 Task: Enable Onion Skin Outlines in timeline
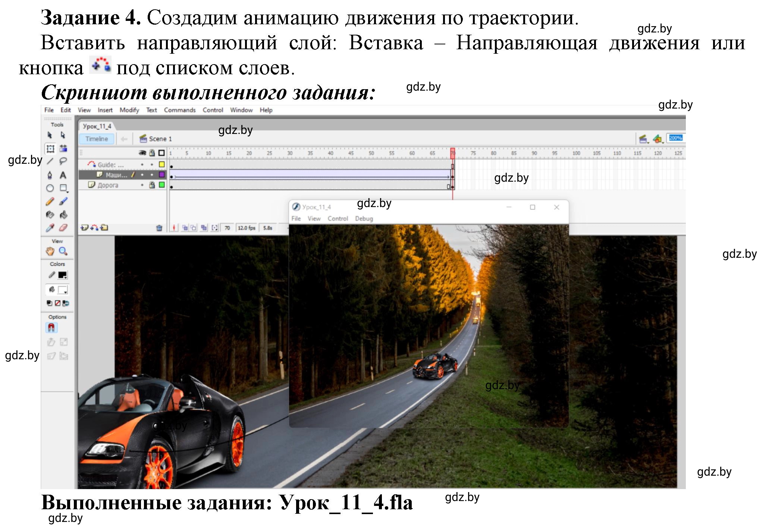193,228
